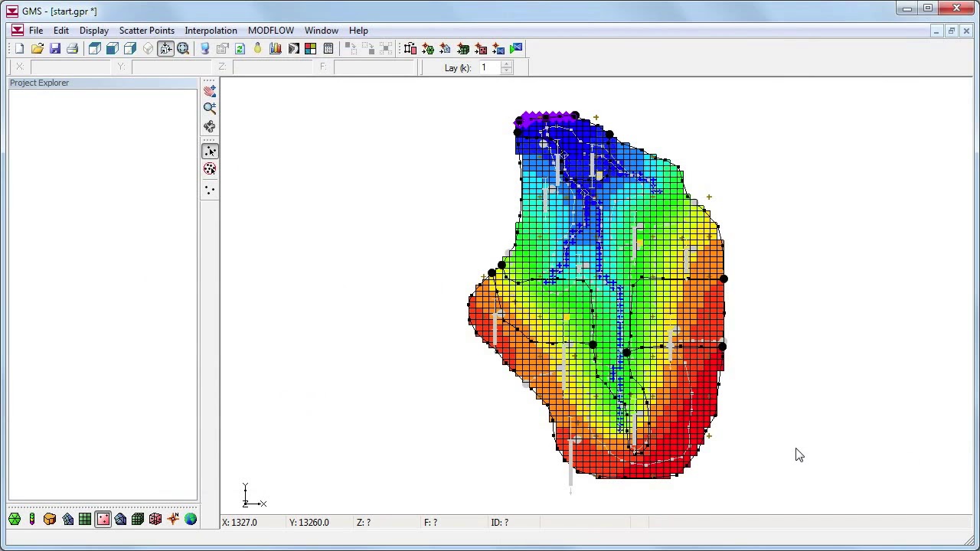Choose the Select Scatter Point tool
980x551 pixels.
pos(210,152)
